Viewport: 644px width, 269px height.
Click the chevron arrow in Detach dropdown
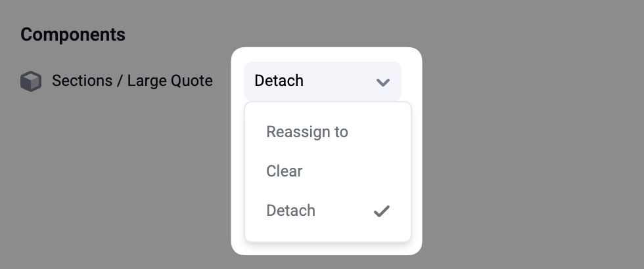click(x=383, y=82)
